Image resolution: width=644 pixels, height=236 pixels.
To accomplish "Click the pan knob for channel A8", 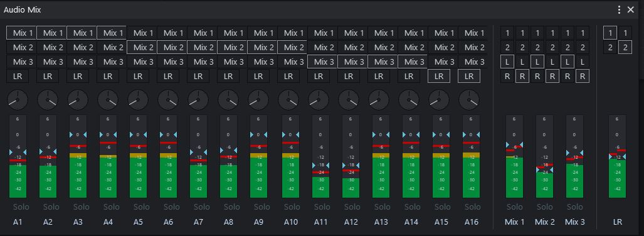I will [228, 100].
